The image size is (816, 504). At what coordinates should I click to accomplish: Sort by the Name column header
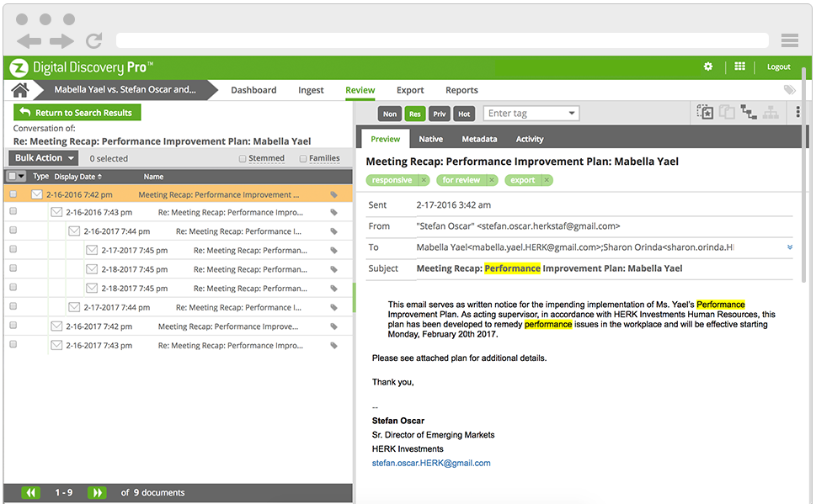click(153, 177)
